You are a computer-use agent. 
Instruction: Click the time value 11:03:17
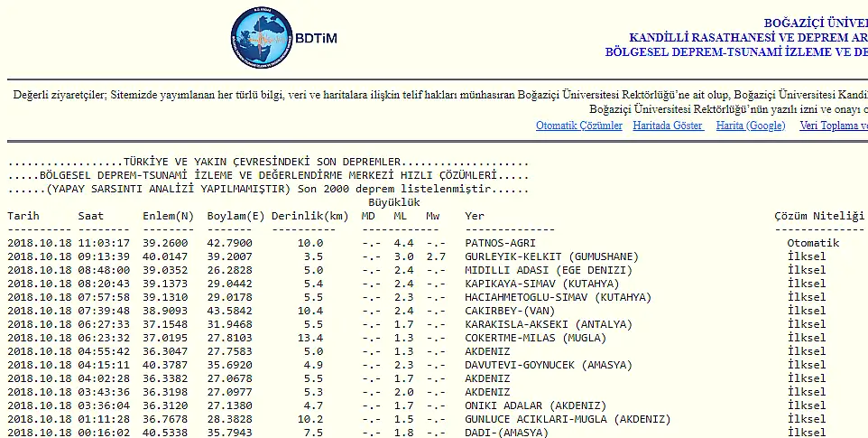[104, 243]
